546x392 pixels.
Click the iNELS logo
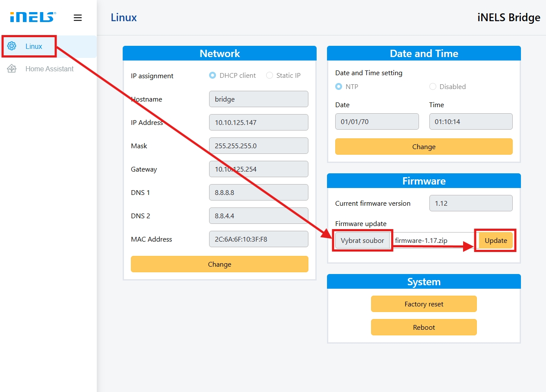33,17
